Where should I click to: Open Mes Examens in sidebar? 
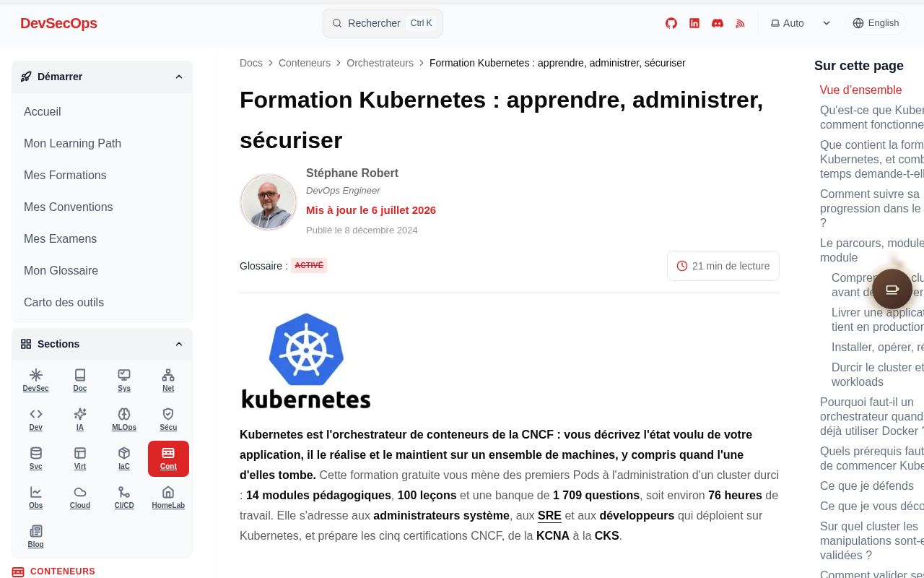click(102, 238)
